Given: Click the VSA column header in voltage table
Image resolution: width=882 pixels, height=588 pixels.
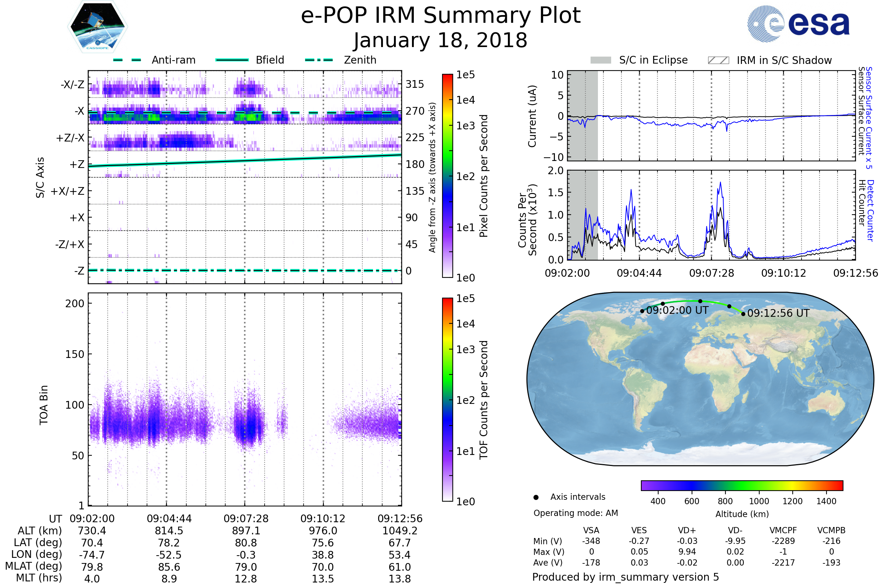Looking at the screenshot, I should tap(591, 530).
